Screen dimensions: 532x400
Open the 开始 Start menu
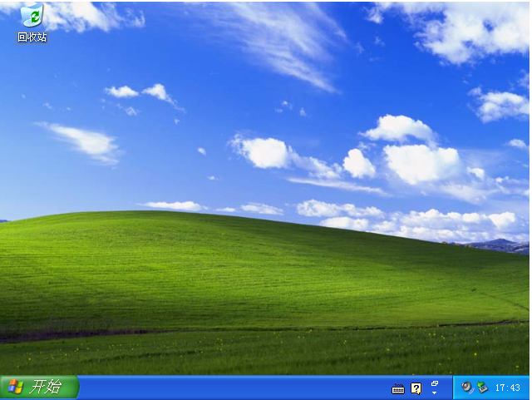tap(39, 387)
